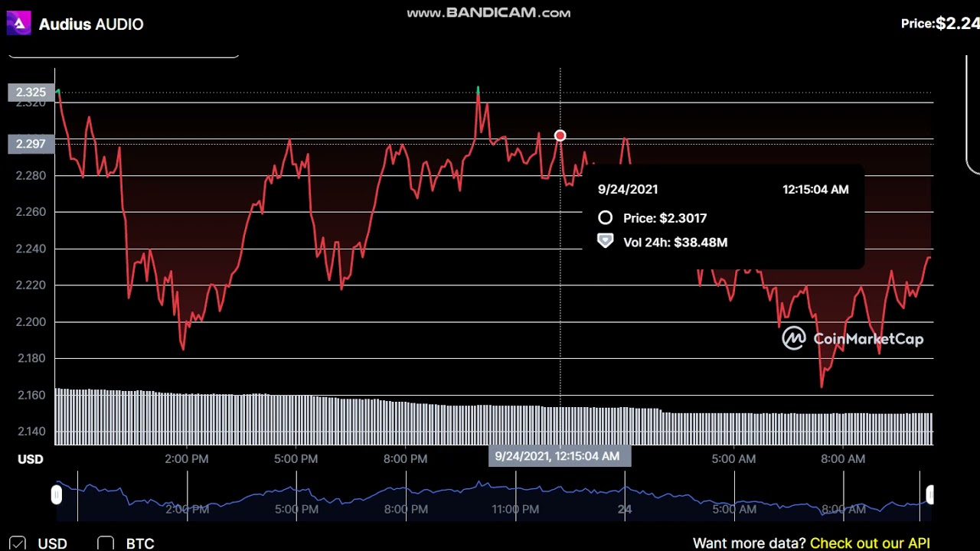Click the 2.200 price axis label
The height and width of the screenshot is (551, 980).
point(31,322)
